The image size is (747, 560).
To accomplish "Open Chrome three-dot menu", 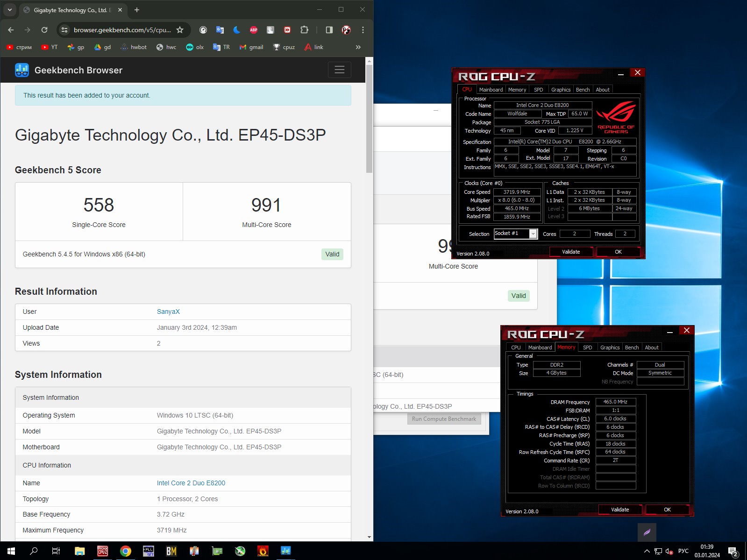I will [x=363, y=30].
